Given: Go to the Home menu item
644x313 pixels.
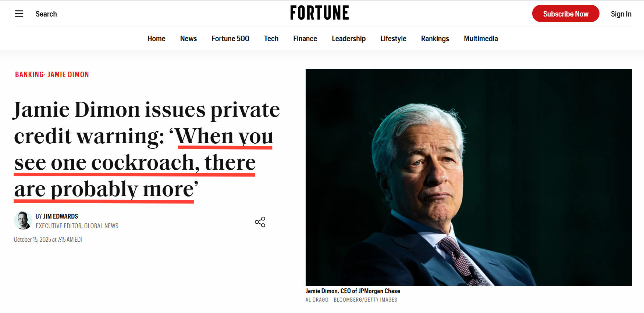Looking at the screenshot, I should (156, 39).
